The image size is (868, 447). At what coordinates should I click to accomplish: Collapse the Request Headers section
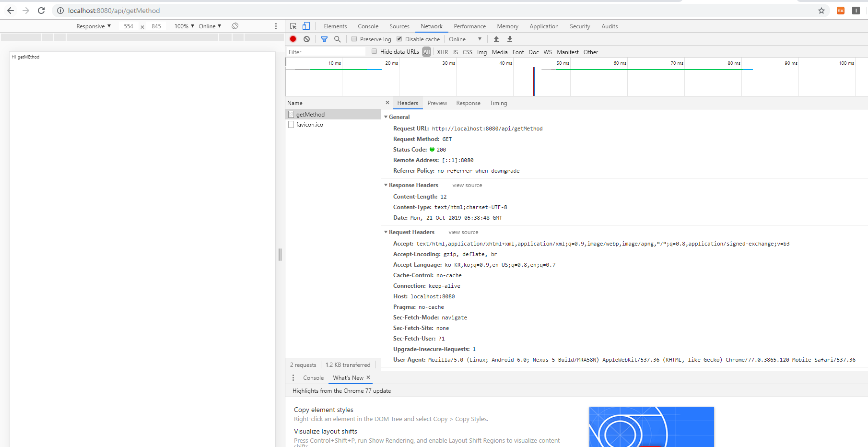pyautogui.click(x=386, y=232)
